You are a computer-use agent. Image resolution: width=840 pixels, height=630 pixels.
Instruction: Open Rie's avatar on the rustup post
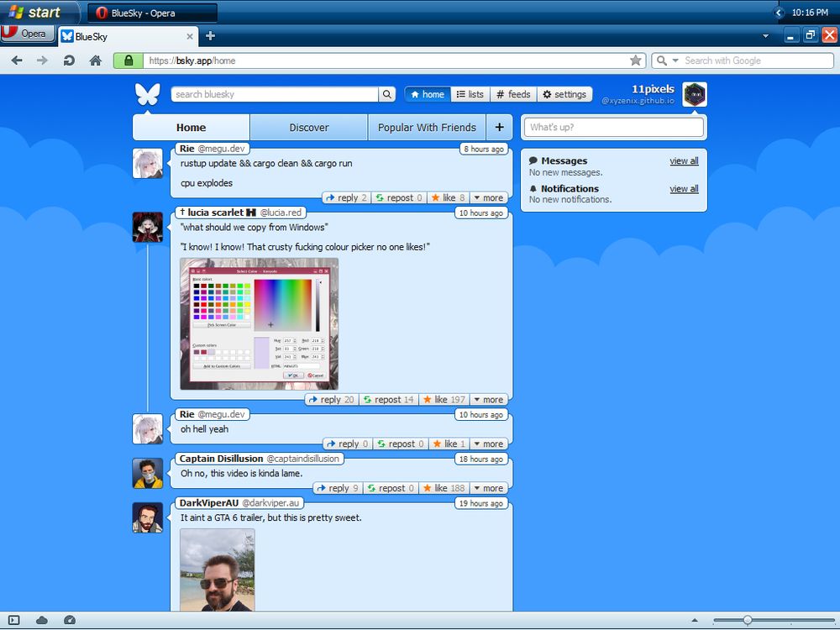point(147,164)
